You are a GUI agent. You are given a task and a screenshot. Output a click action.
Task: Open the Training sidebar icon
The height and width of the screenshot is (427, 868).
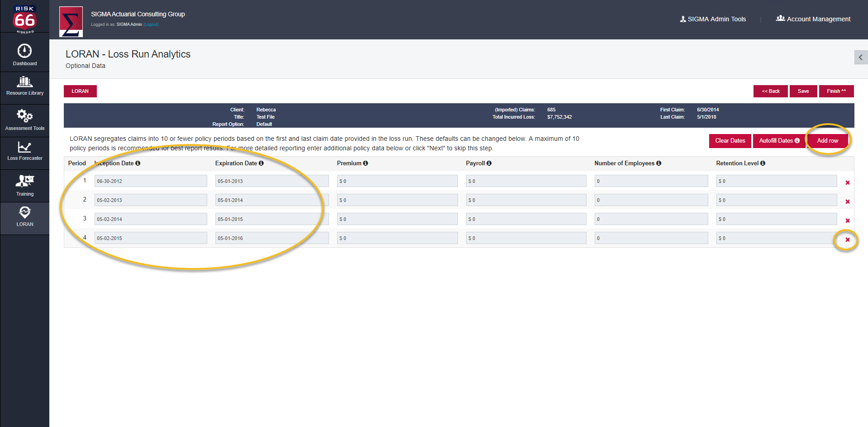click(24, 181)
